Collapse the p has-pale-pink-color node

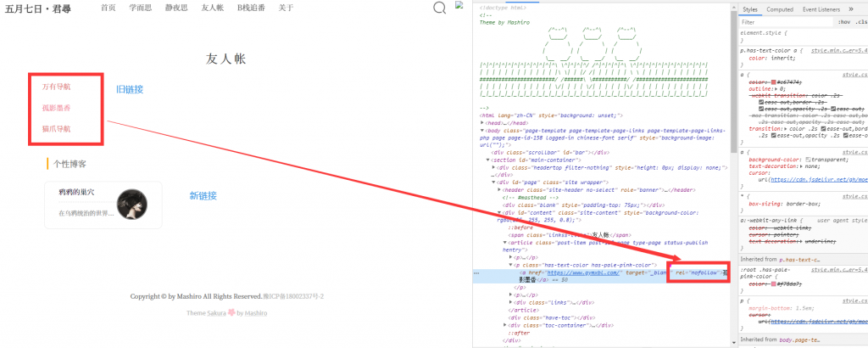pyautogui.click(x=511, y=266)
